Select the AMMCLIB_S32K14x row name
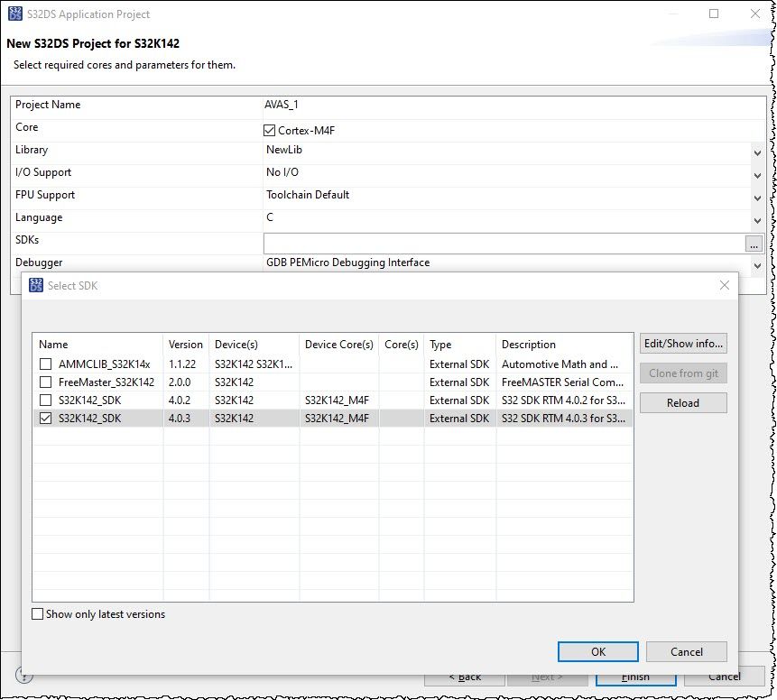The height and width of the screenshot is (700, 777). 104,364
